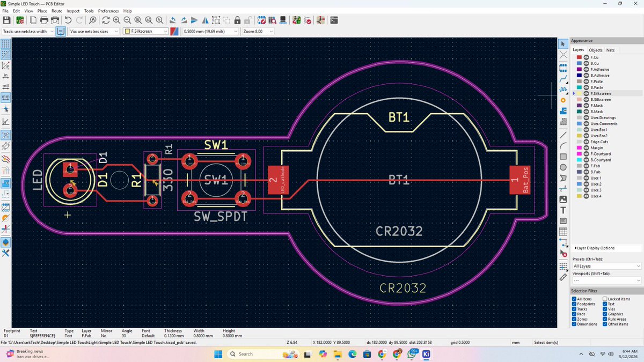Open the File menu
644x362 pixels.
click(x=5, y=11)
